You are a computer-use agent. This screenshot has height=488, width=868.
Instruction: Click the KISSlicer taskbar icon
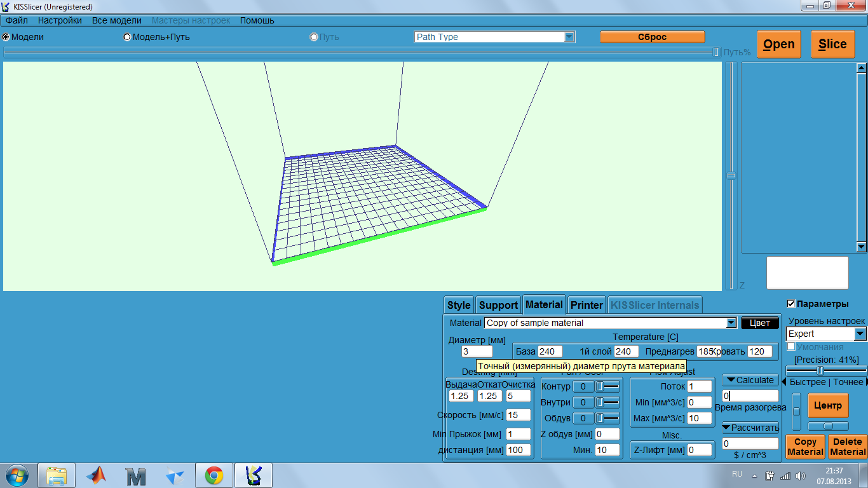(254, 475)
